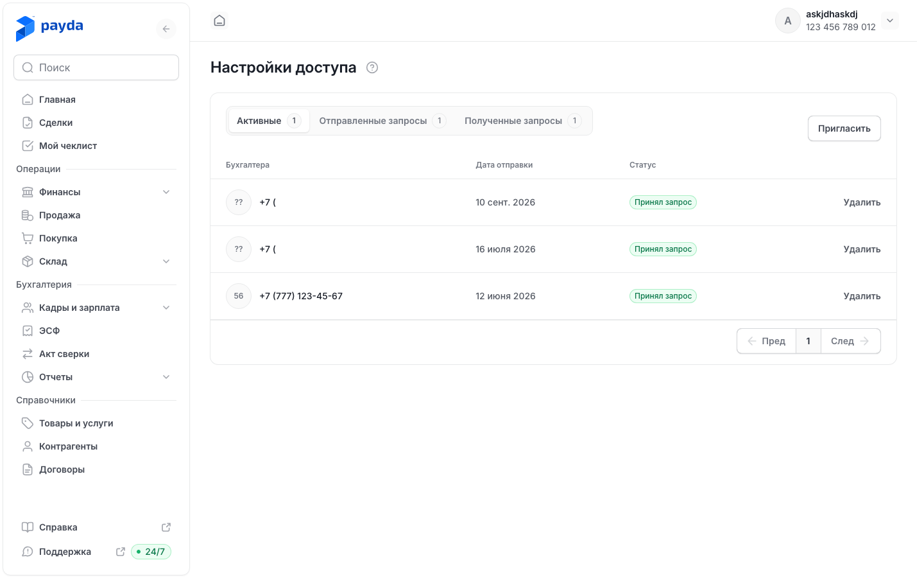
Task: Open Продажа in the sidebar
Action: click(x=96, y=215)
